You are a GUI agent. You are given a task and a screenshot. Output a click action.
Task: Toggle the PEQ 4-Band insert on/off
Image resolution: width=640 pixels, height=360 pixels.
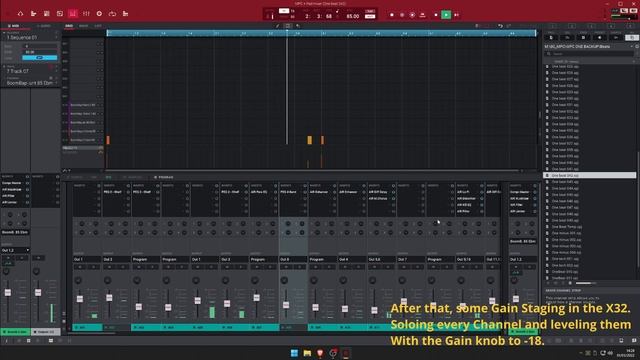(305, 192)
